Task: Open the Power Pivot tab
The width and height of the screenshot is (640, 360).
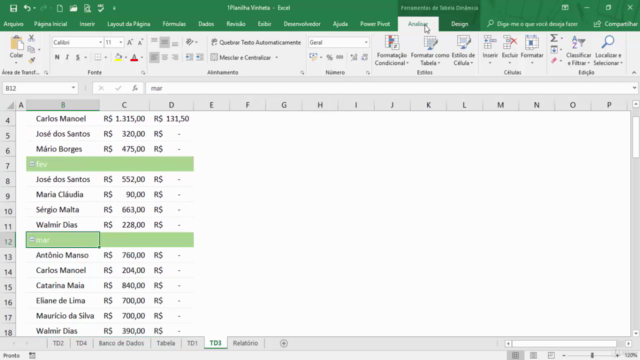Action: 375,24
